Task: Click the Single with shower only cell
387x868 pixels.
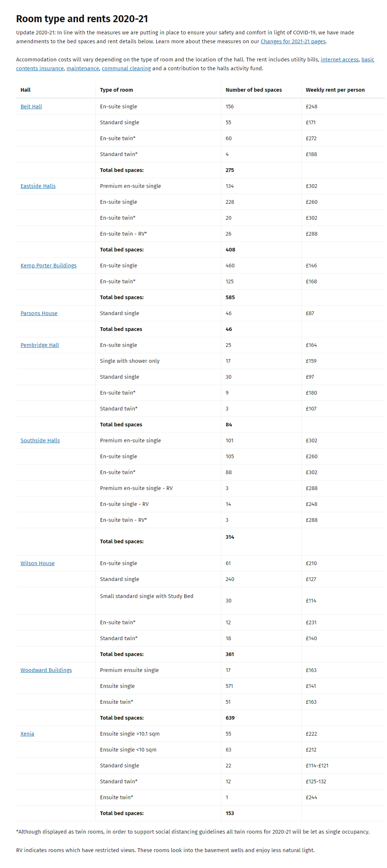Action: [x=130, y=361]
